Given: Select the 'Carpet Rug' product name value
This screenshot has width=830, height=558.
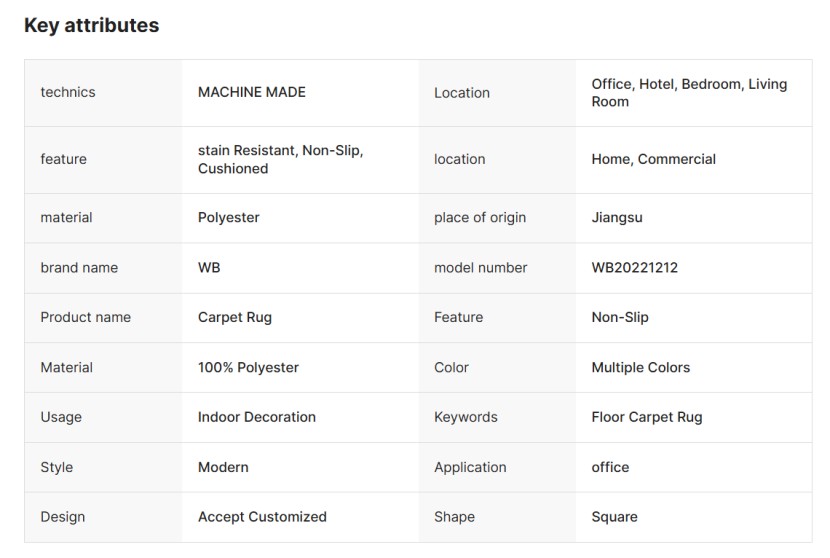Looking at the screenshot, I should (235, 318).
